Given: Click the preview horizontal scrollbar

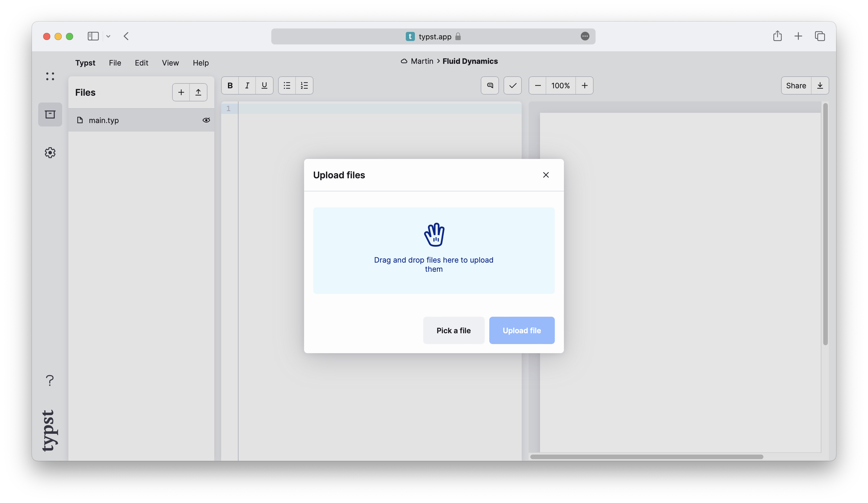Looking at the screenshot, I should (647, 457).
